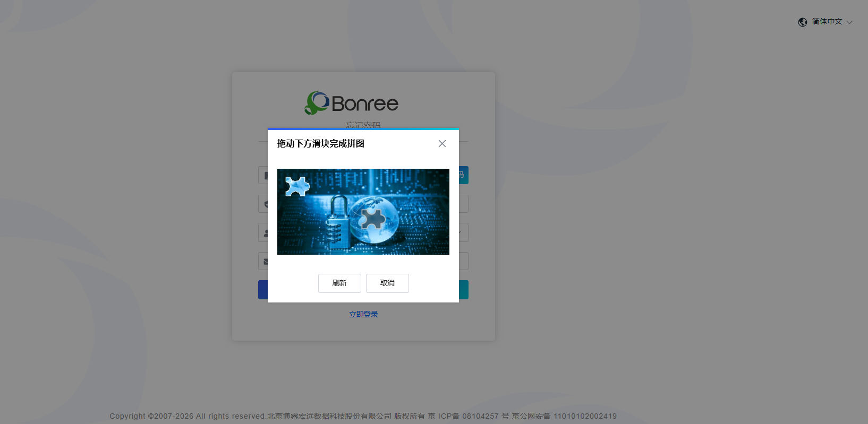
Task: Click the globe language icon
Action: 803,22
